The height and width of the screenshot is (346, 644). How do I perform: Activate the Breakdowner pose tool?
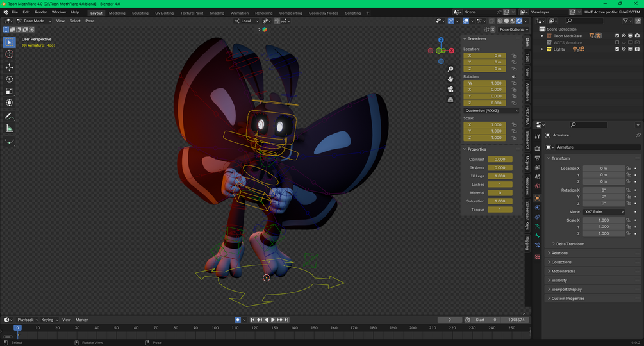pos(10,142)
